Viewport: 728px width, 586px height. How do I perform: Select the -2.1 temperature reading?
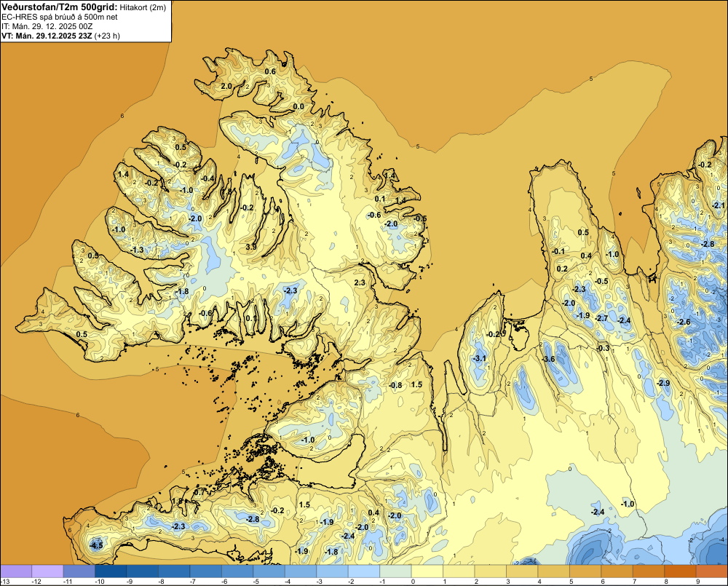719,205
